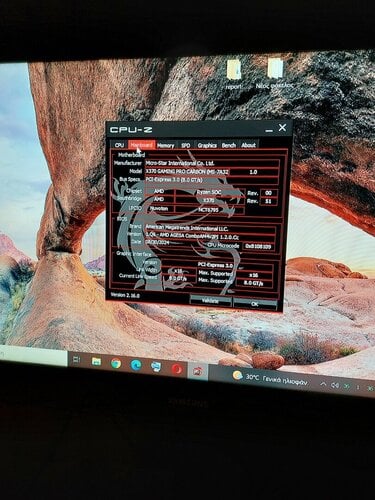Open the Bench tab
The height and width of the screenshot is (500, 375).
(229, 145)
